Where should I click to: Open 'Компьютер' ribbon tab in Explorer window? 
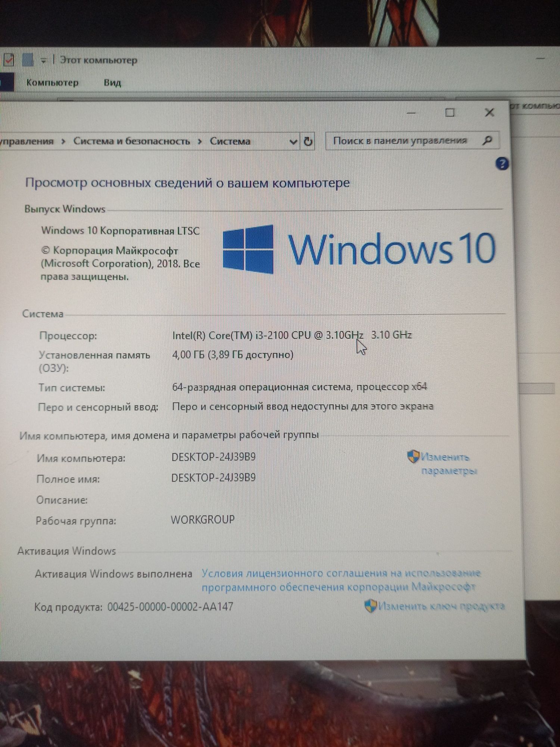[x=52, y=83]
